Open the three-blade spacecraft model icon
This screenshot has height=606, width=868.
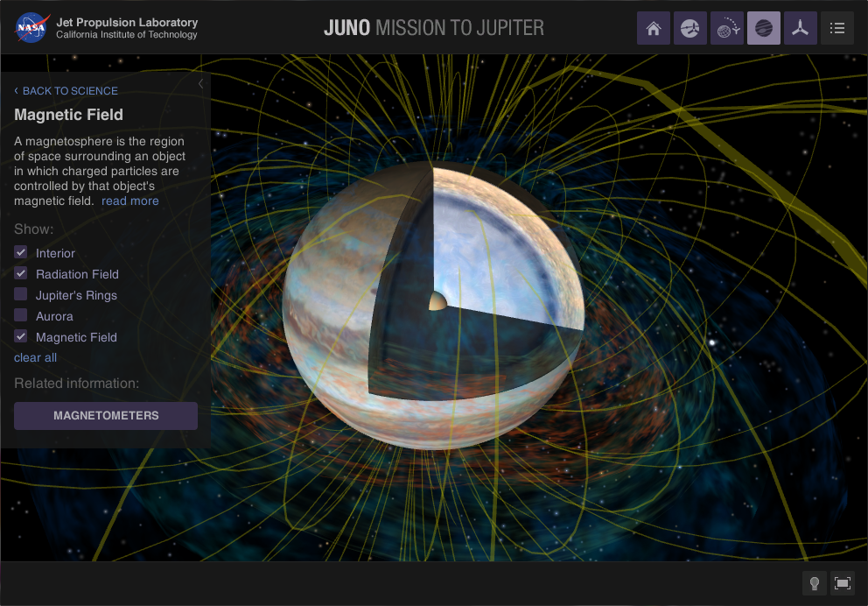point(800,28)
